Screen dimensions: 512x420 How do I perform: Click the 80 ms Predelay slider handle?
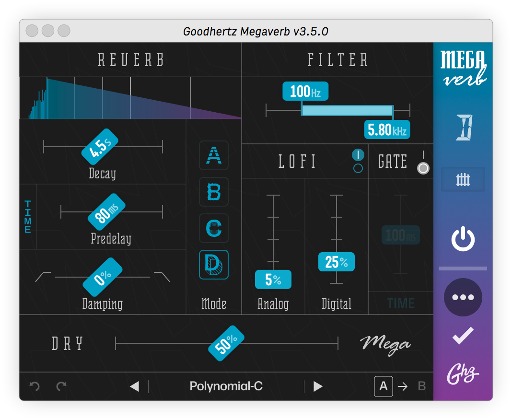click(106, 212)
